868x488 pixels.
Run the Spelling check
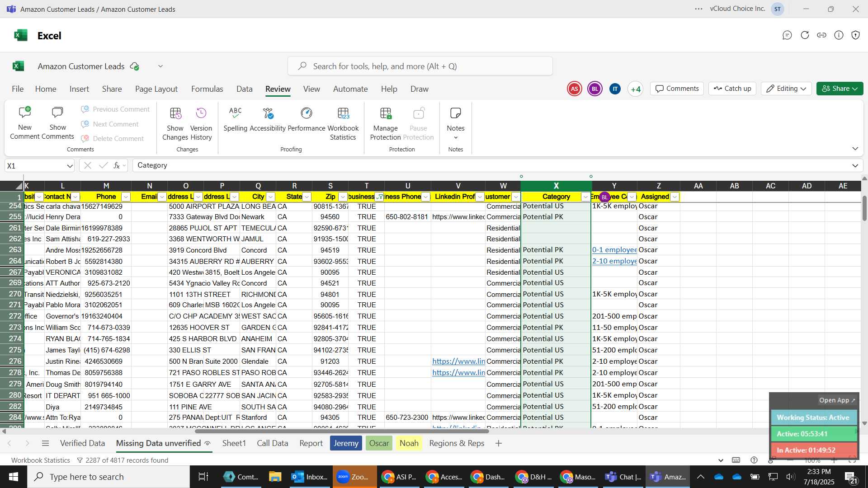pyautogui.click(x=235, y=119)
